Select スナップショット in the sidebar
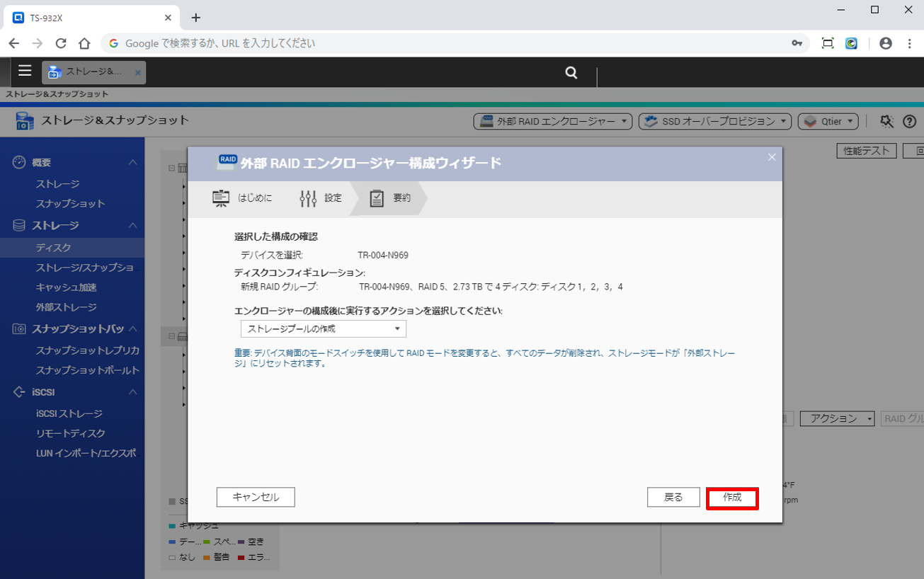 70,204
